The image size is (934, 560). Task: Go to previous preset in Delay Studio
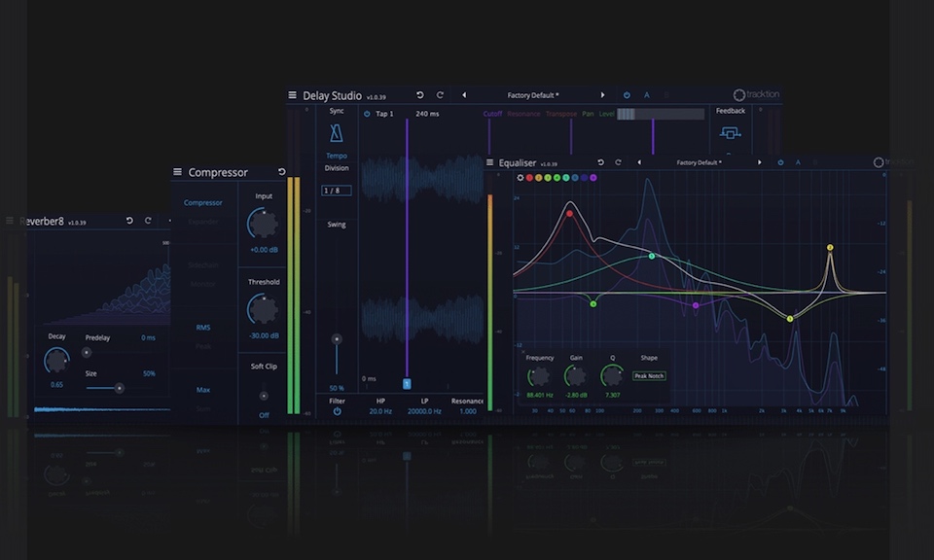[464, 95]
